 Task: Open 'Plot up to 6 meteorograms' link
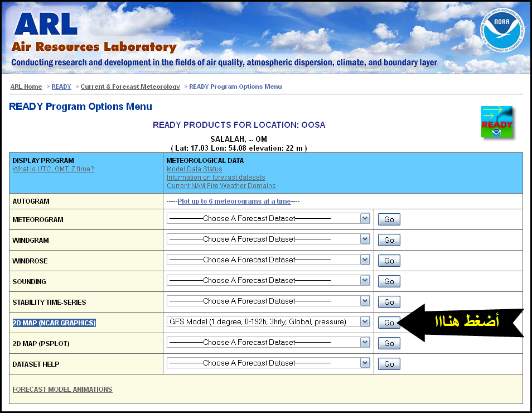click(x=234, y=201)
